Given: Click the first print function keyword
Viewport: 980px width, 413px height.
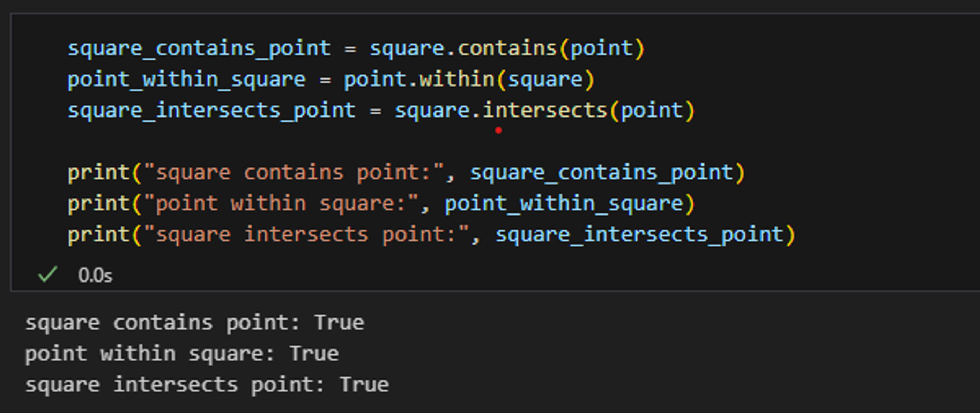Looking at the screenshot, I should [x=99, y=173].
